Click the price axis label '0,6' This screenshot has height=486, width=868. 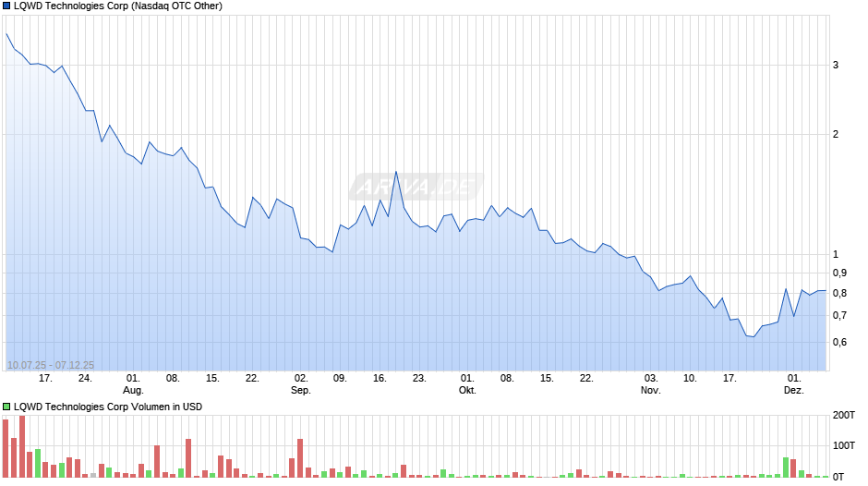(839, 342)
